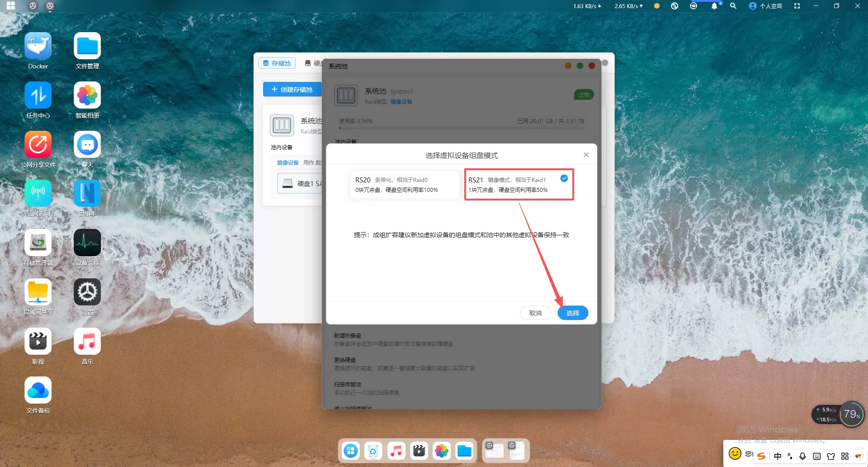Open the 记事本 notepad app
The image size is (868, 467).
click(x=87, y=194)
